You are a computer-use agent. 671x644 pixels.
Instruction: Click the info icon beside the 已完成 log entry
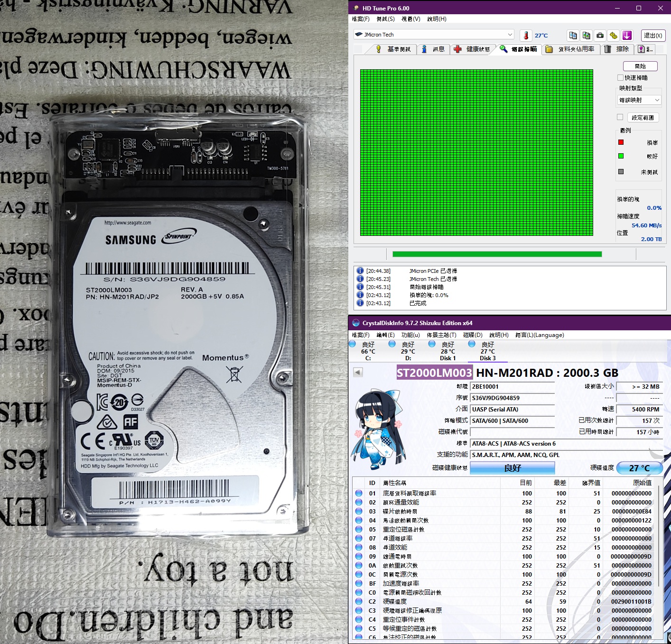360,303
